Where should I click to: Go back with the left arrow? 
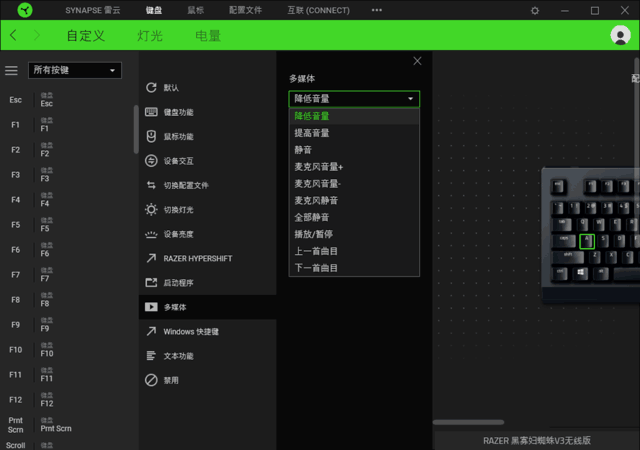click(13, 35)
